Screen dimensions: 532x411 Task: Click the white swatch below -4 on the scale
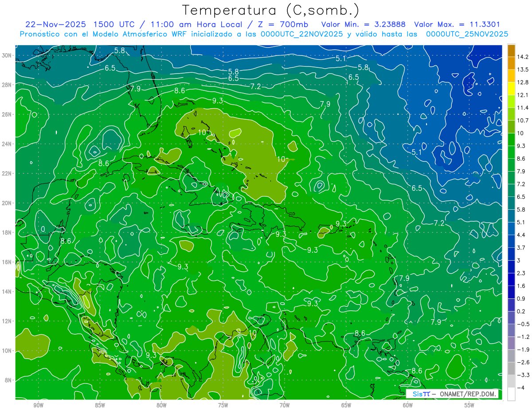click(x=511, y=394)
